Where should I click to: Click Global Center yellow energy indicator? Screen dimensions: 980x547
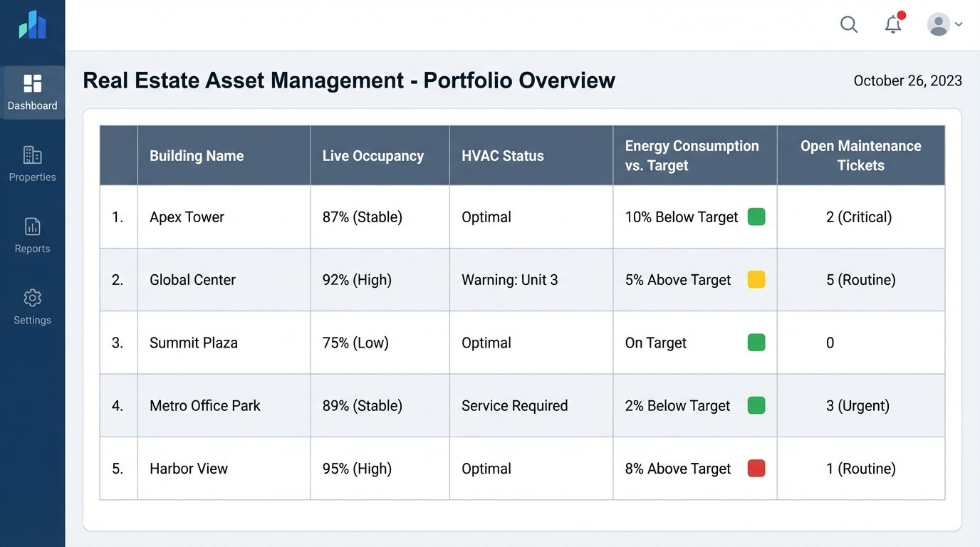(756, 280)
